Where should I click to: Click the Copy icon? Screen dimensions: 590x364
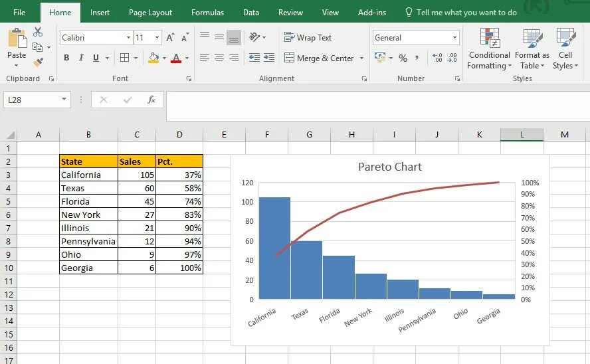point(37,47)
